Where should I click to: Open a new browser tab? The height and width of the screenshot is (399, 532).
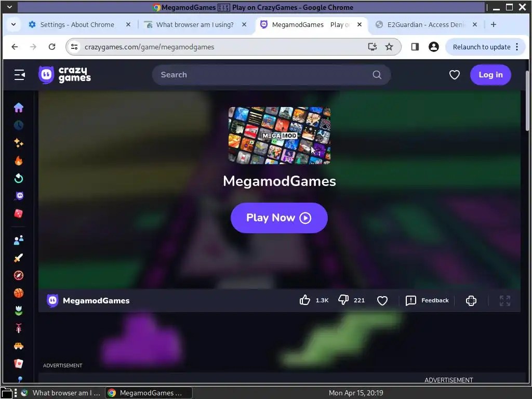[x=494, y=24]
